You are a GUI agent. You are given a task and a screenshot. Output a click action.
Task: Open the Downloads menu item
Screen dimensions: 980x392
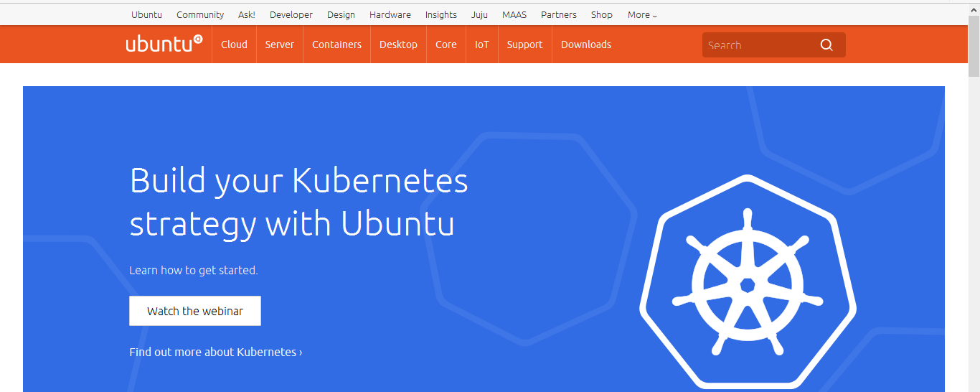tap(586, 45)
